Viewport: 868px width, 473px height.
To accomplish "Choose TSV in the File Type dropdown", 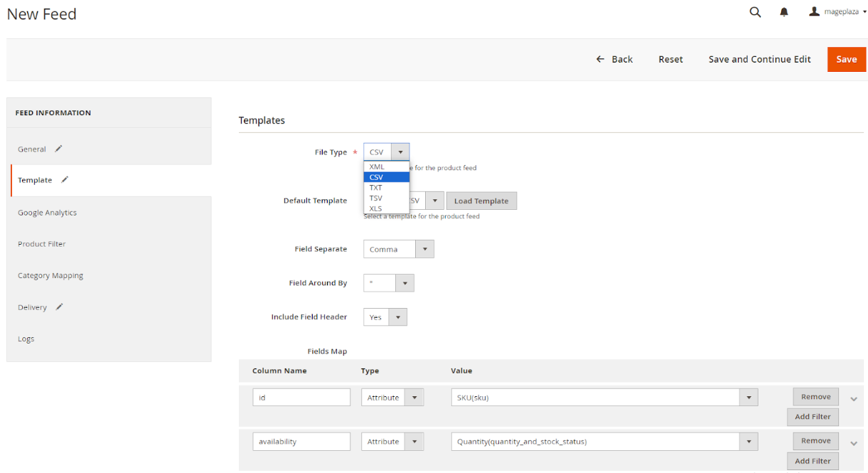I will (376, 198).
